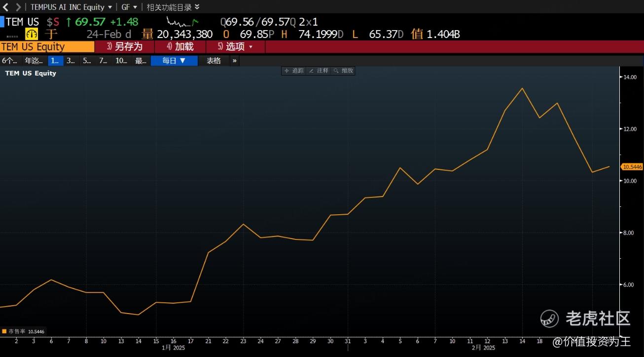Open the GF function dropdown
644x357 pixels.
[129, 7]
